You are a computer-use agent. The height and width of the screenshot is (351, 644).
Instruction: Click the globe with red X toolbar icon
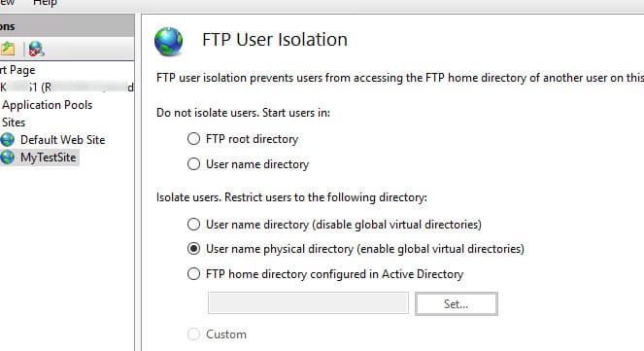[37, 49]
